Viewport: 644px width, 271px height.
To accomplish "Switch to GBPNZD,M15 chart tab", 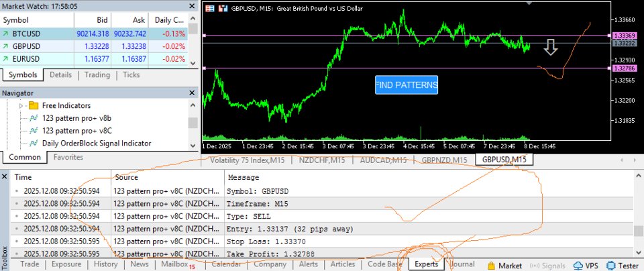I will tap(444, 160).
